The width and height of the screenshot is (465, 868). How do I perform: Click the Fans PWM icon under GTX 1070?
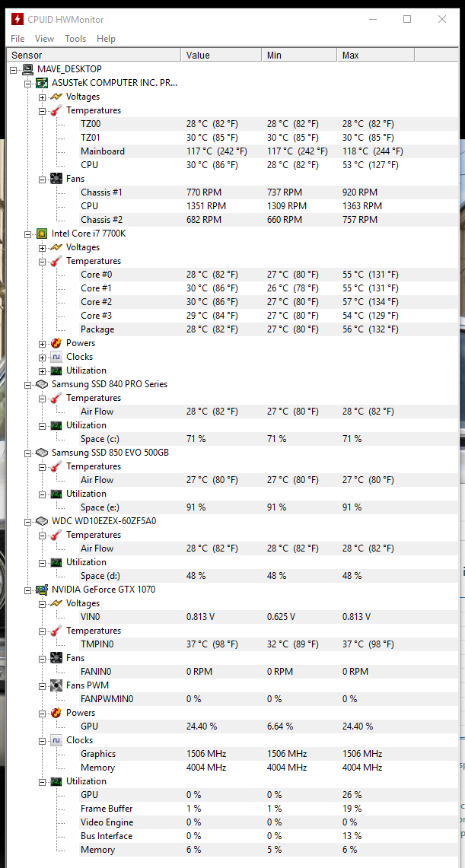[x=56, y=685]
